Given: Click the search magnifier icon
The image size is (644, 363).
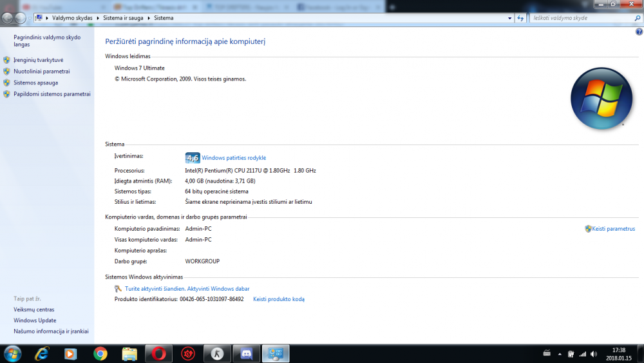Looking at the screenshot, I should coord(638,18).
